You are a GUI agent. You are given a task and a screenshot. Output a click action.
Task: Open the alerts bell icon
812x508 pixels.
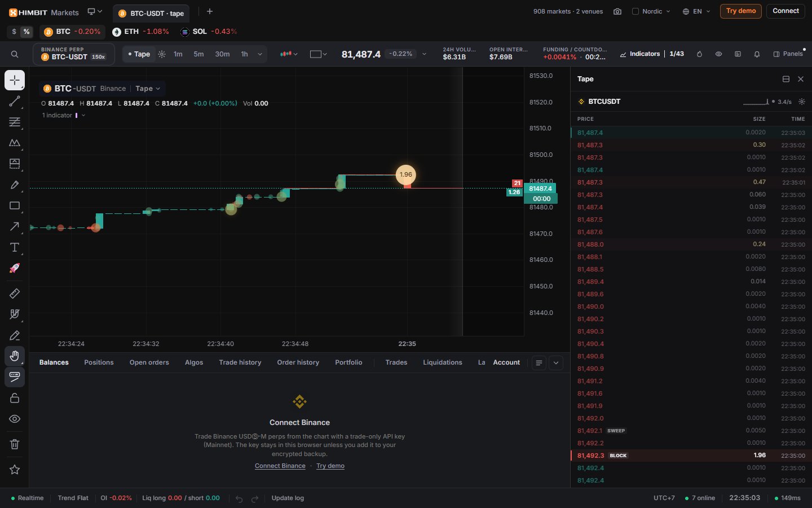click(757, 54)
